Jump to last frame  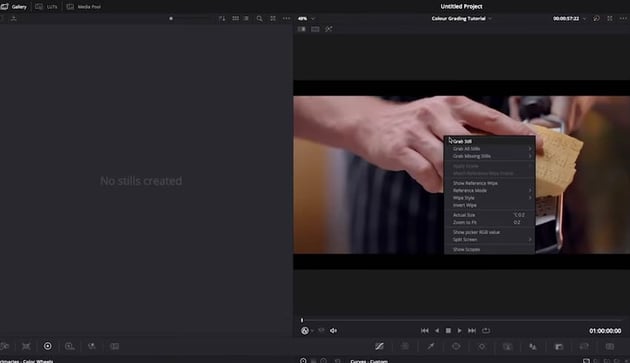[472, 330]
